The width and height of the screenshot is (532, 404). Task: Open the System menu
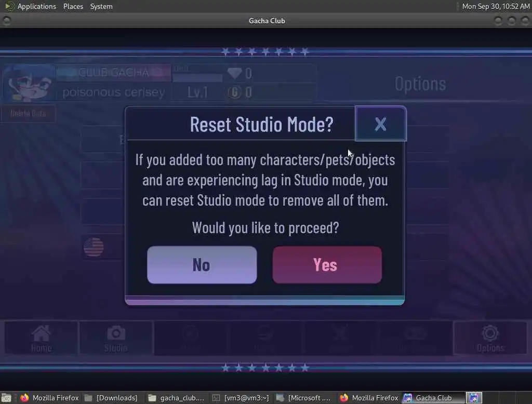(101, 6)
